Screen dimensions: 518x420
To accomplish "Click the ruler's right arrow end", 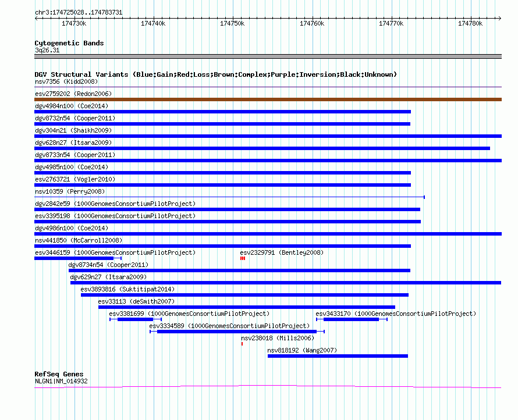I will (x=500, y=19).
